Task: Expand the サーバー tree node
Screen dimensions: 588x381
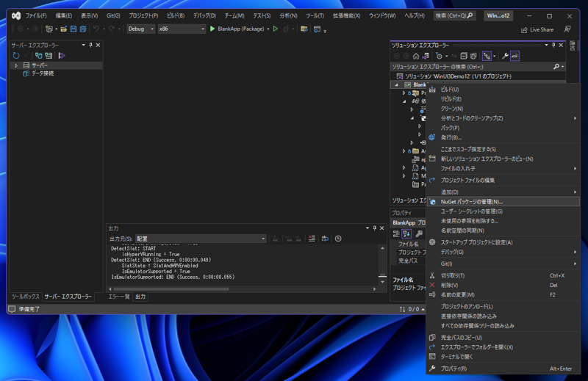Action: [x=16, y=65]
